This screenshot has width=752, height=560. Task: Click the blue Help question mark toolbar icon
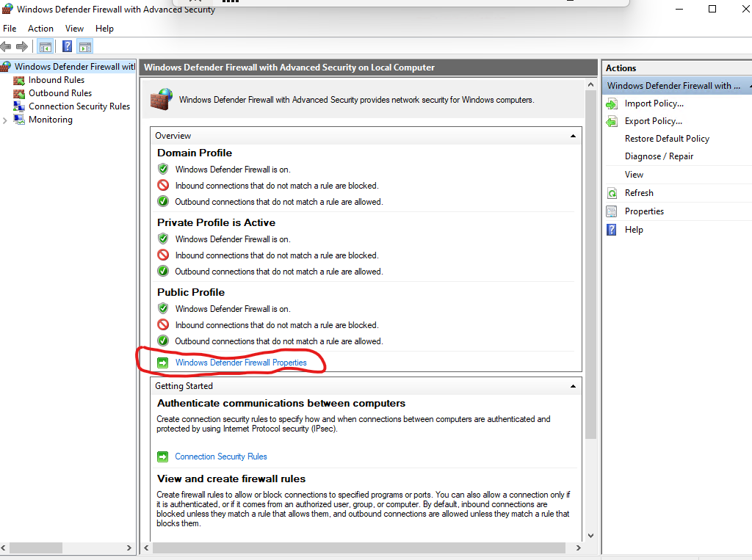(67, 46)
